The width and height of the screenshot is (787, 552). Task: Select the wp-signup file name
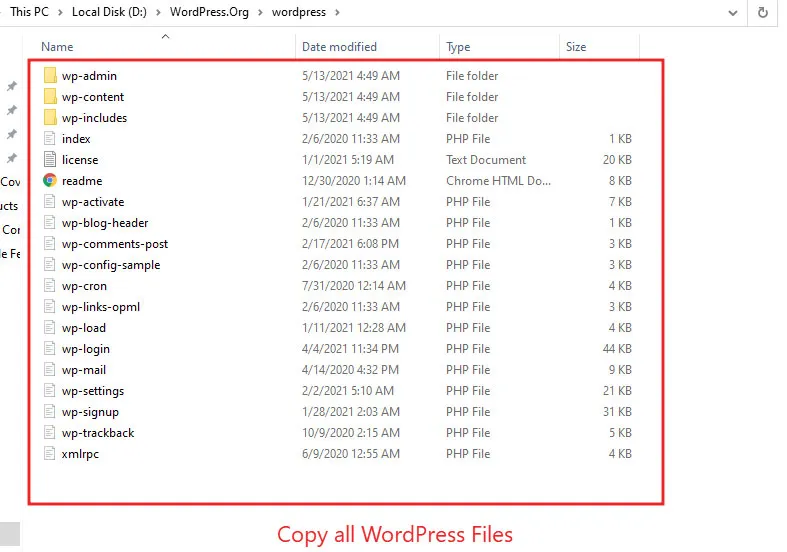tap(90, 412)
